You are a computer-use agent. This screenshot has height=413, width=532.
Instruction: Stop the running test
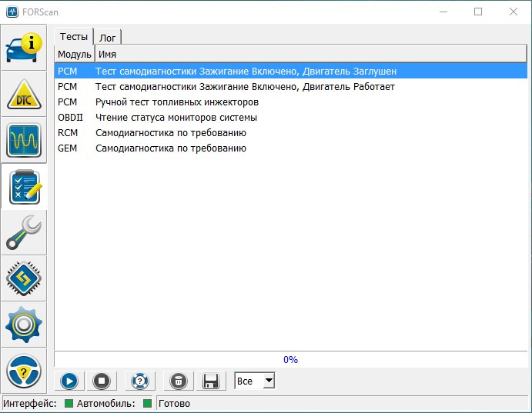coord(102,381)
